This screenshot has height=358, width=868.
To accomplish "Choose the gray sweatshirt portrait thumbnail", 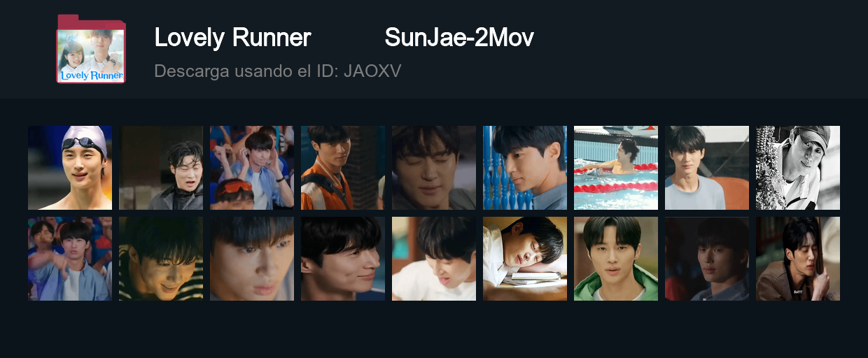I will [707, 168].
